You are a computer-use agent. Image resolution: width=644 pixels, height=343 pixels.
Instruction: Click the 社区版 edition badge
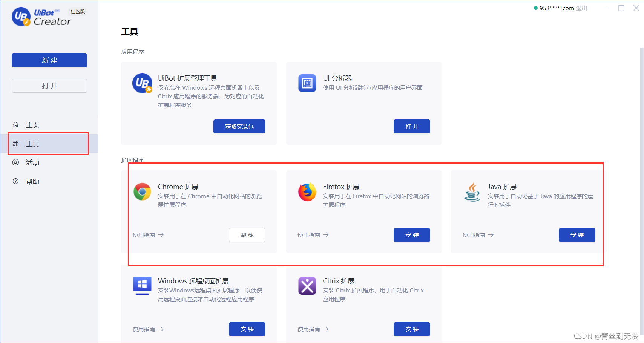point(78,11)
